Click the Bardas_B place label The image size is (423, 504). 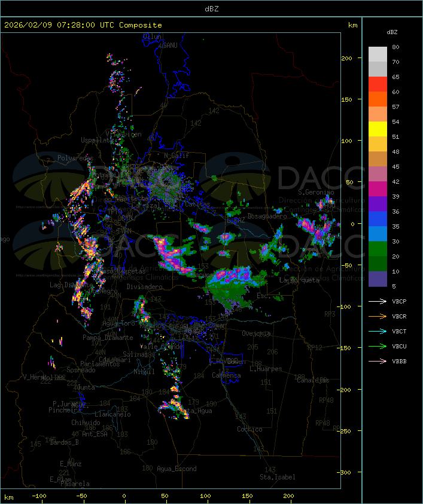tap(64, 442)
